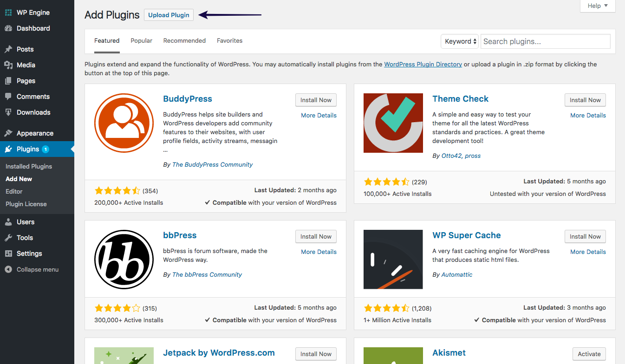Open the pross author link
The height and width of the screenshot is (364, 625).
pyautogui.click(x=473, y=156)
